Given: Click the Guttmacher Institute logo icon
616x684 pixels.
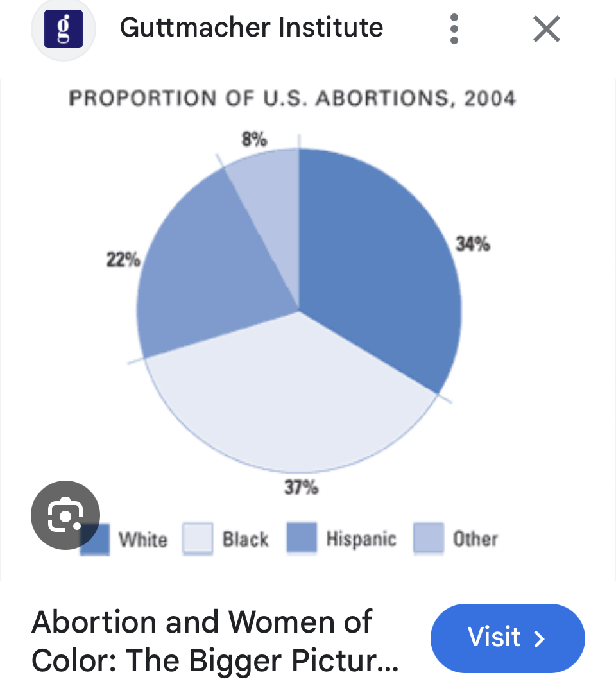Looking at the screenshot, I should tap(63, 29).
